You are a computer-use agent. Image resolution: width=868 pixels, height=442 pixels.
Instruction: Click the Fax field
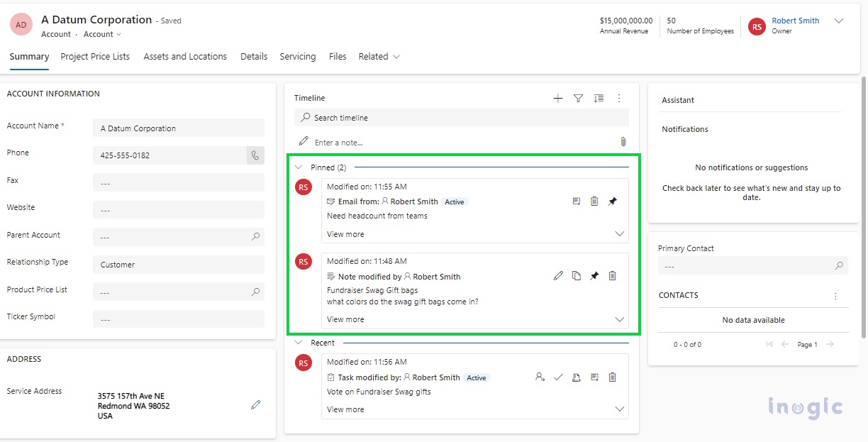pyautogui.click(x=179, y=182)
